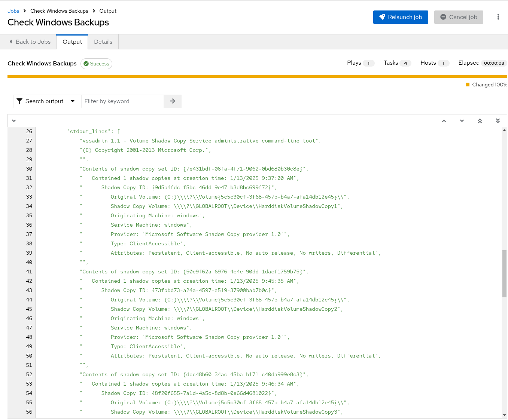Click the scroll-to-last double chevron down icon
This screenshot has height=420, width=508.
[x=498, y=121]
